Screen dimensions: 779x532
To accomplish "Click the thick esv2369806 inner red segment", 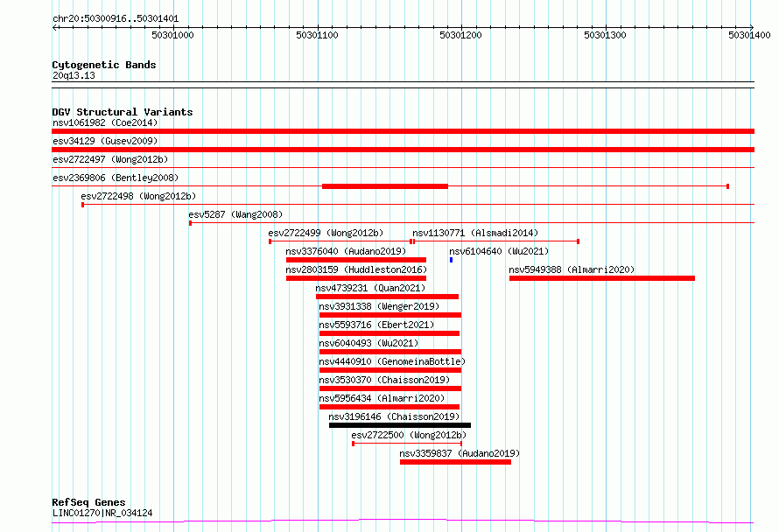I will [x=385, y=186].
